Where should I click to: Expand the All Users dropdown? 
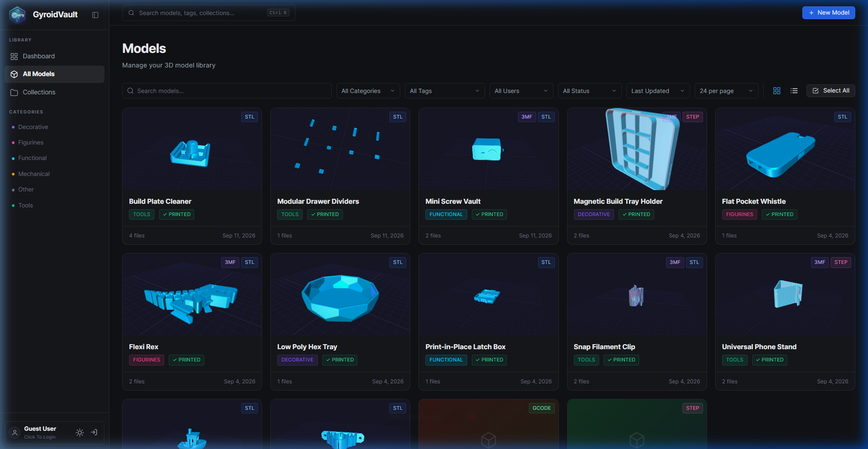(521, 91)
